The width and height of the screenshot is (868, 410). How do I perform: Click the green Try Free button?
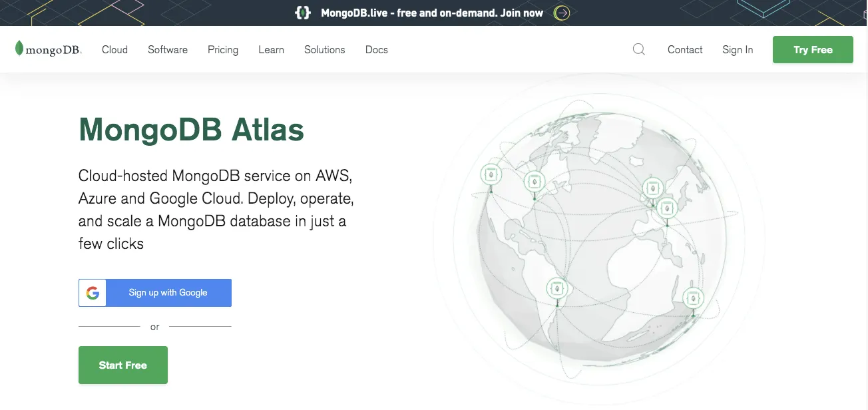tap(813, 50)
